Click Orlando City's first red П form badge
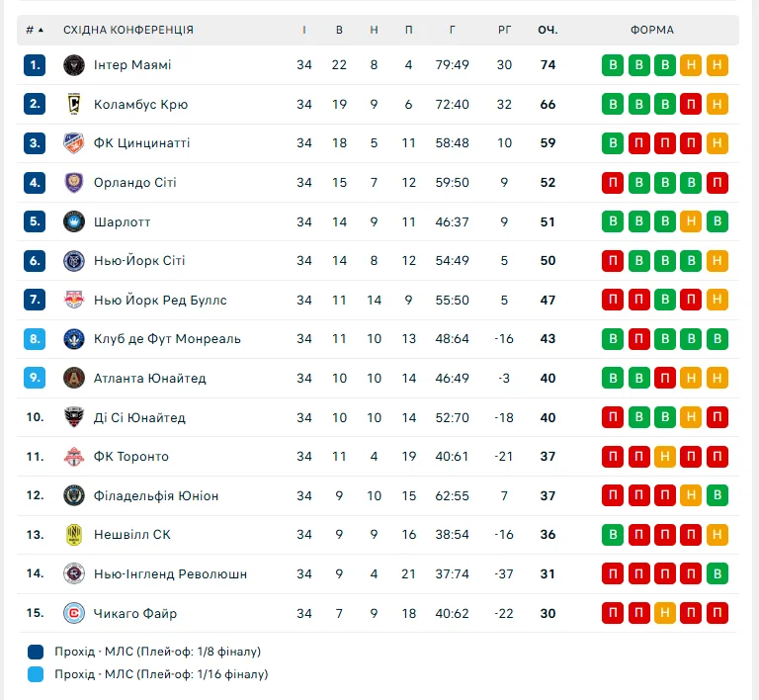Screen dimensions: 759x700 point(613,183)
